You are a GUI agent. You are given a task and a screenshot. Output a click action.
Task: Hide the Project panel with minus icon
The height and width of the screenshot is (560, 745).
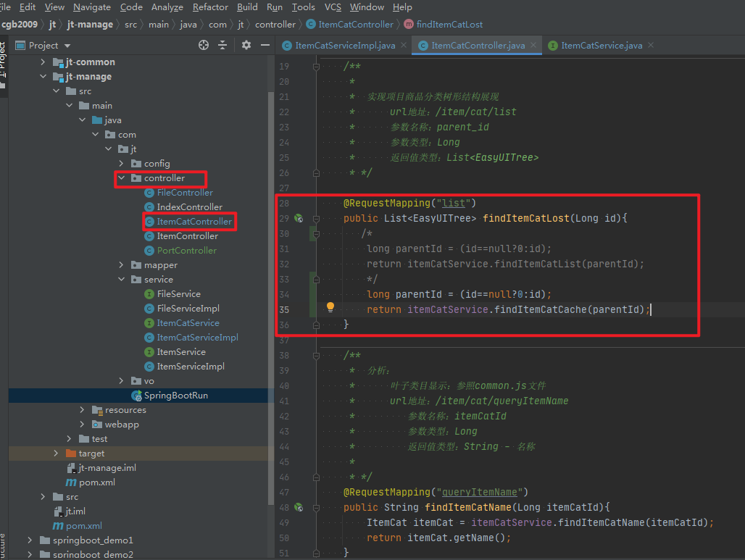point(265,45)
